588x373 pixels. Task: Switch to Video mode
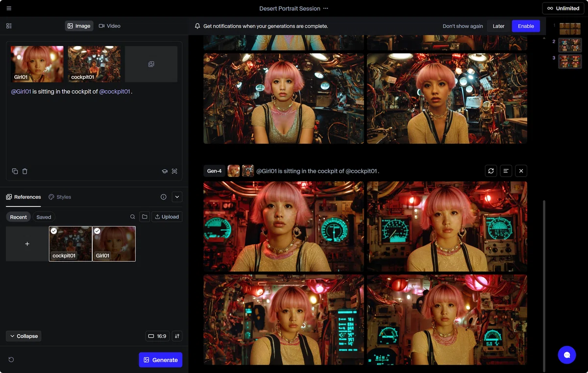pos(110,26)
